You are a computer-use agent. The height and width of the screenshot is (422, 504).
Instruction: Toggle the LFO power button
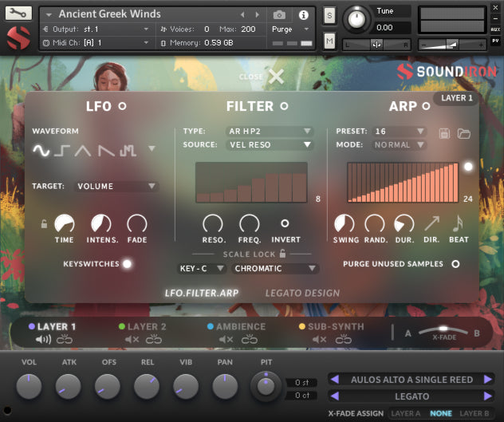[x=122, y=105]
